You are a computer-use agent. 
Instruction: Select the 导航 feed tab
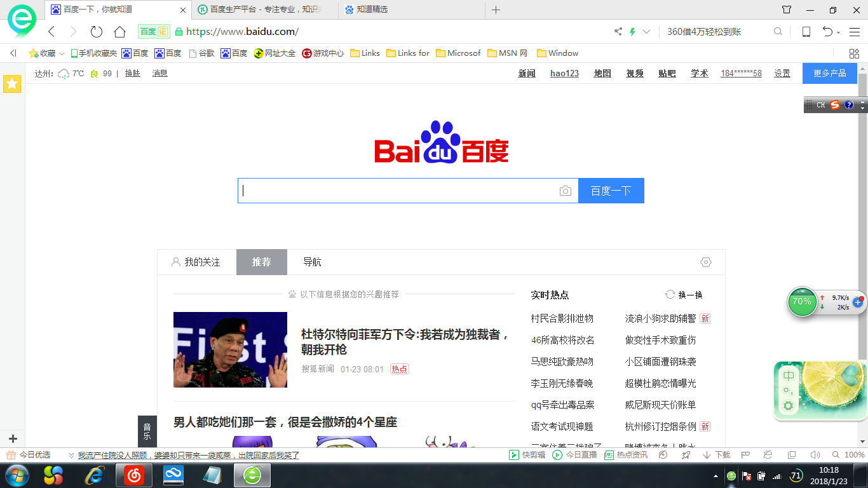point(312,262)
